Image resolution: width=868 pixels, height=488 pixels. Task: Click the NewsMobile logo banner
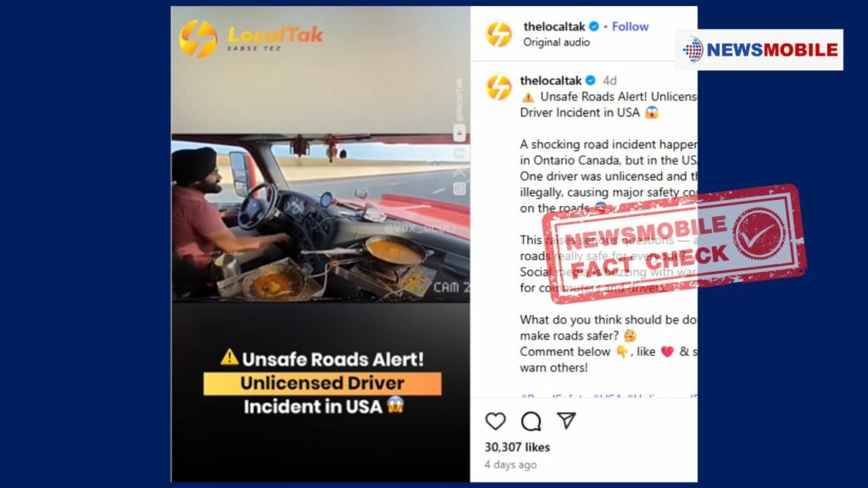click(759, 50)
